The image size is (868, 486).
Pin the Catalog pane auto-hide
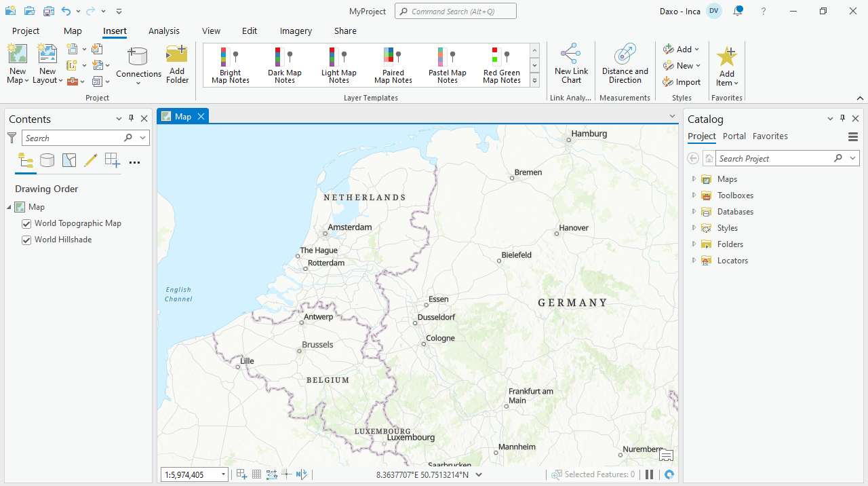[842, 118]
